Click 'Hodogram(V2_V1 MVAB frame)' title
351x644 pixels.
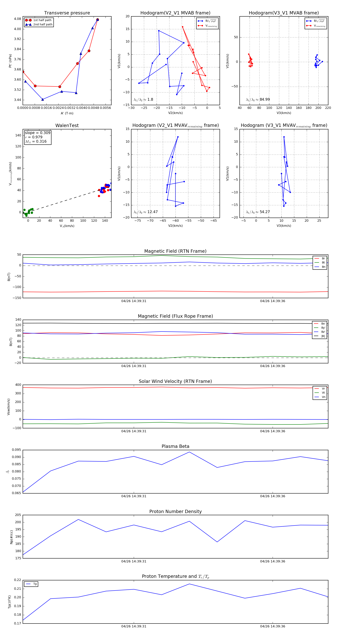[175, 13]
